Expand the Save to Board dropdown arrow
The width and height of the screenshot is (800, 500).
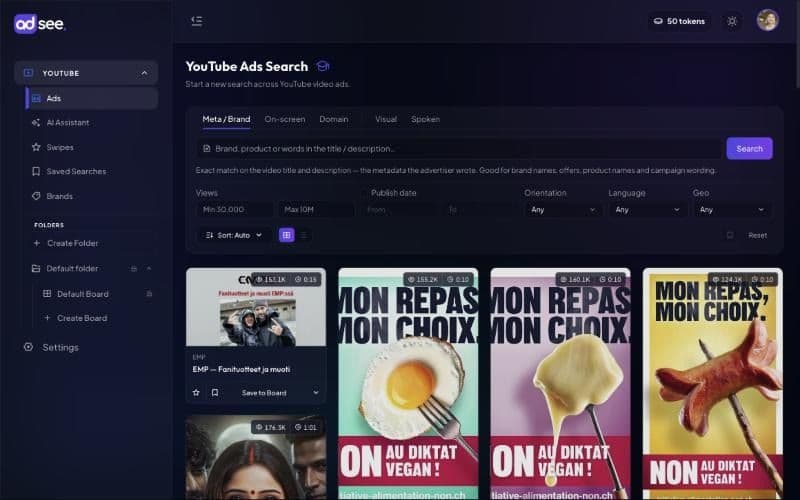coord(316,393)
